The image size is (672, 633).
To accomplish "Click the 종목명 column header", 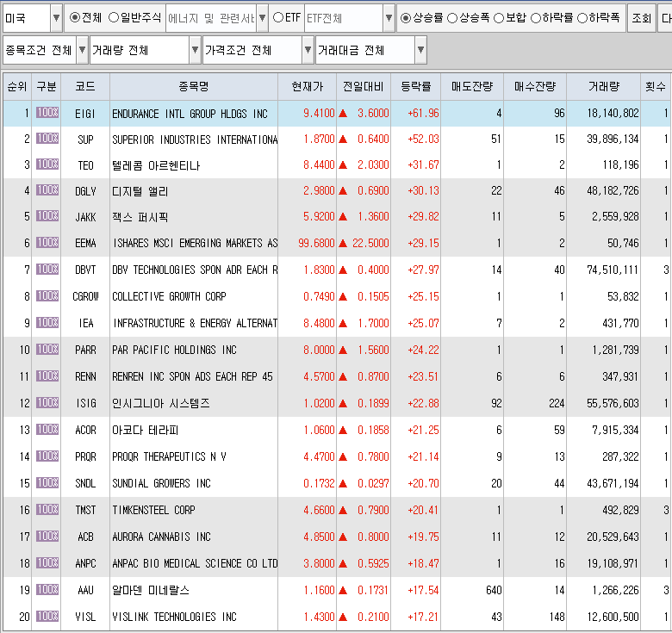I will point(194,86).
